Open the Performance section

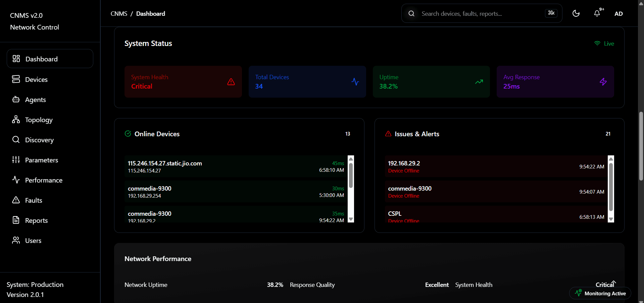pyautogui.click(x=44, y=180)
